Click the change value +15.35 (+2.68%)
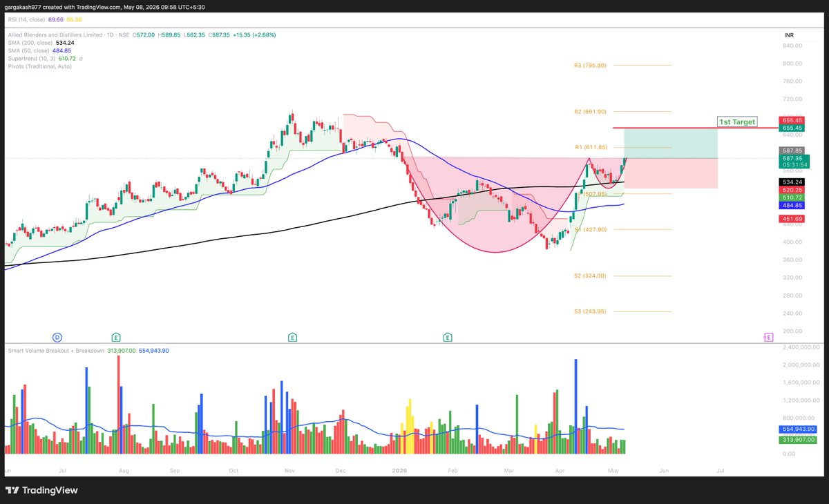The width and height of the screenshot is (829, 504). click(254, 35)
